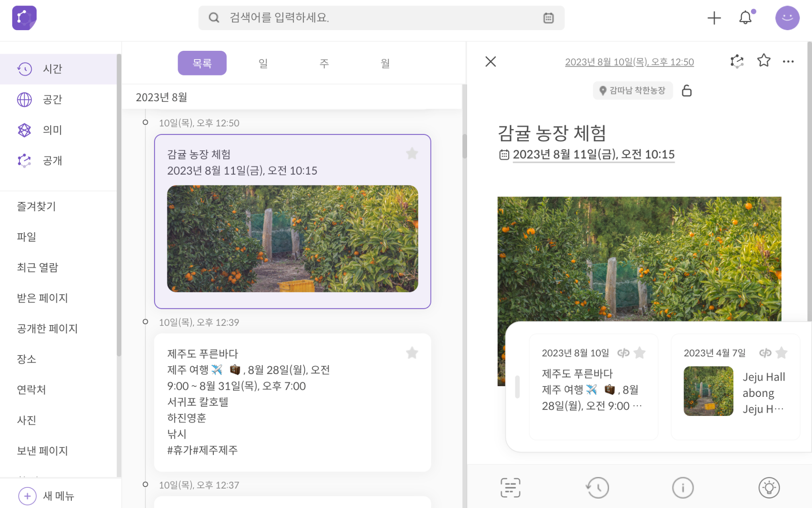
Task: Open 파일 in the sidebar
Action: point(27,237)
